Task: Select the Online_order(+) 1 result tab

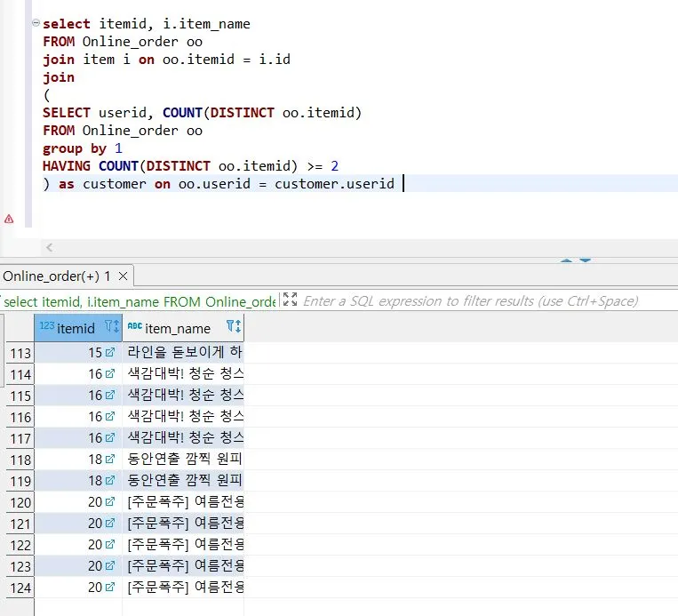Action: (56, 276)
